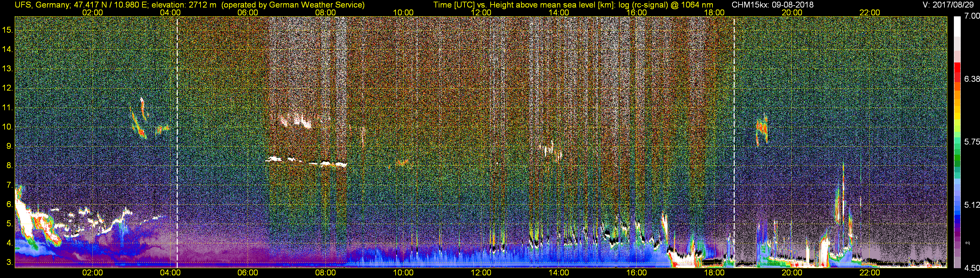Screen dimensions: 980x278
Task: Click the 12:00 tick on the lower time axis
Action: tap(481, 273)
